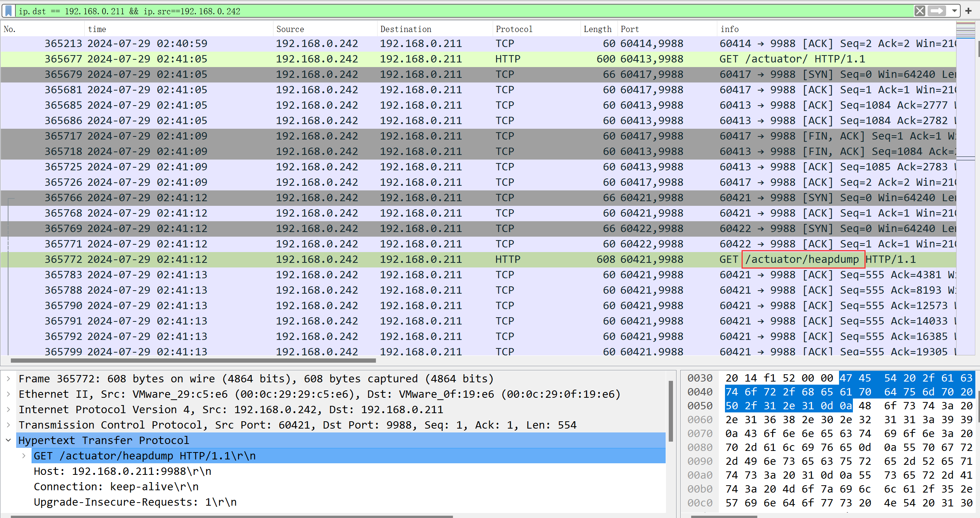Sort by the Destination column header

(x=435, y=29)
